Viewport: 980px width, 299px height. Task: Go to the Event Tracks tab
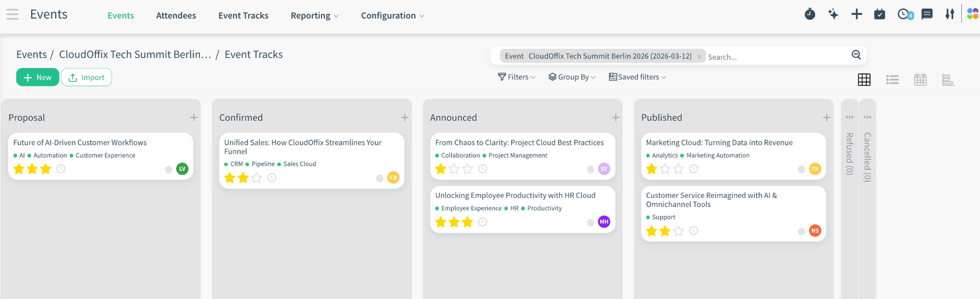point(243,15)
